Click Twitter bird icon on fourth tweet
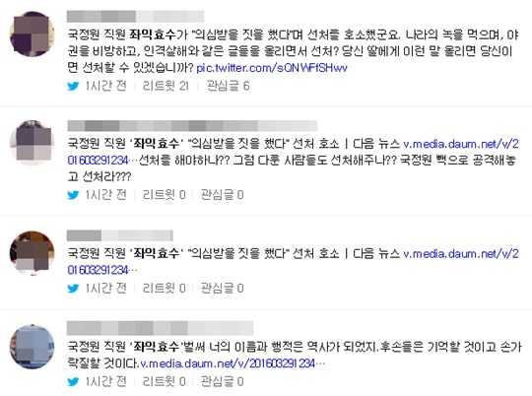The height and width of the screenshot is (396, 532). (x=73, y=382)
